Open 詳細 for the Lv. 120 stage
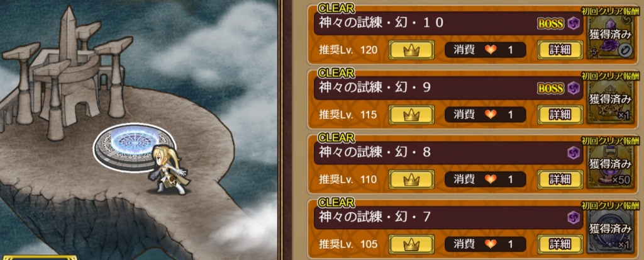Image resolution: width=644 pixels, height=260 pixels. pyautogui.click(x=560, y=50)
